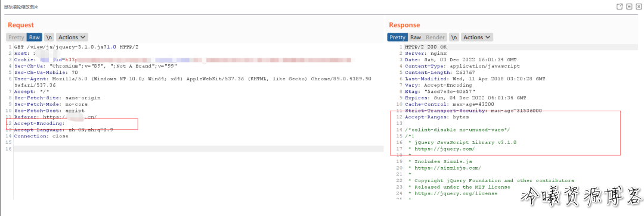Viewport: 644px width, 216px height.
Task: Click the Includes Sizzle.js comment line
Action: [440, 161]
